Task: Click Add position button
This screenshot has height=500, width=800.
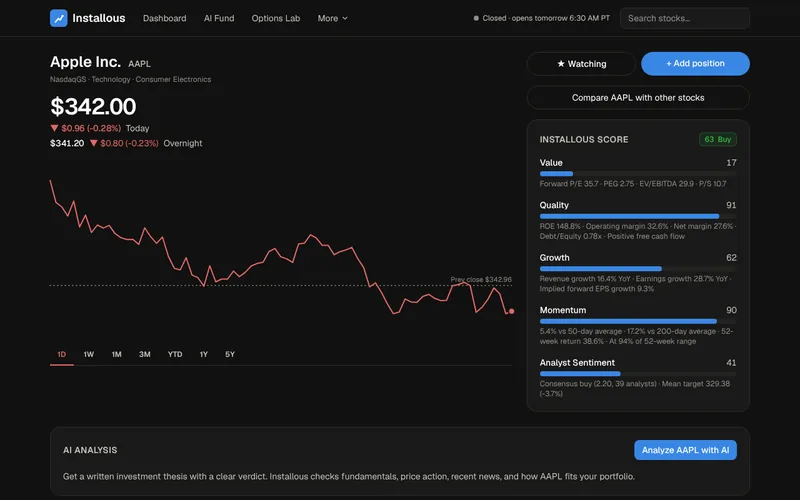Action: point(695,64)
